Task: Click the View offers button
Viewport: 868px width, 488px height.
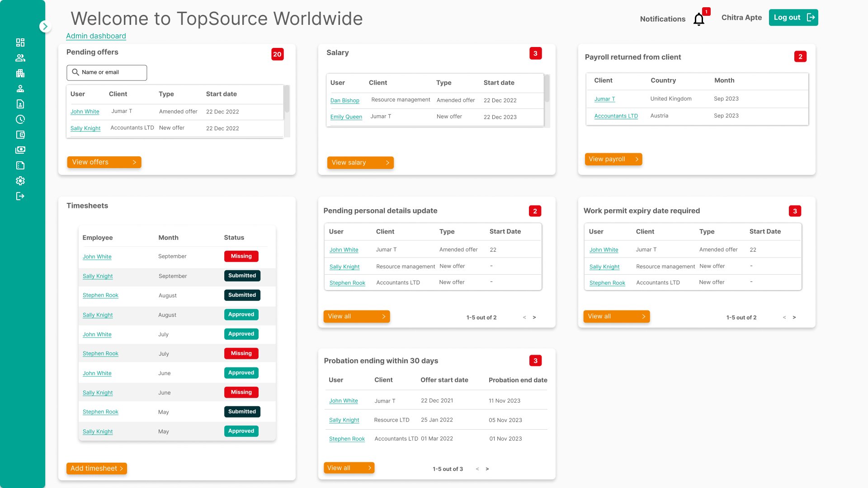Action: (x=104, y=162)
